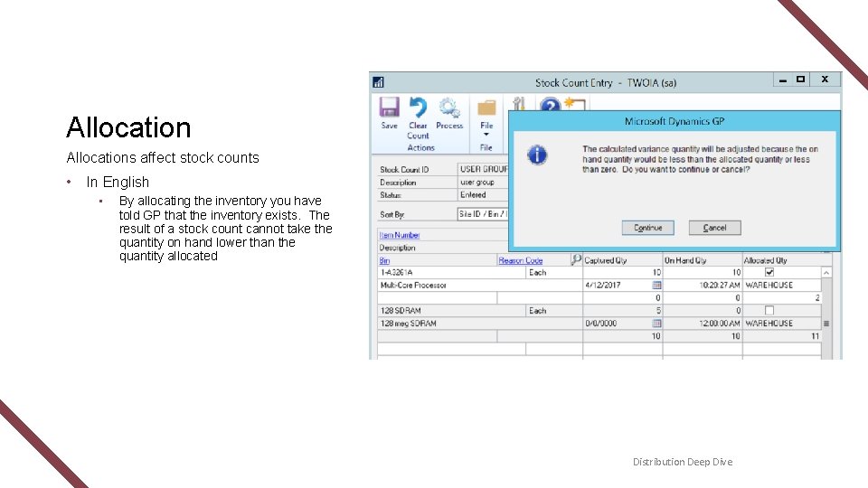Click the Captured Qty column header
This screenshot has height=488, width=868.
click(x=623, y=260)
